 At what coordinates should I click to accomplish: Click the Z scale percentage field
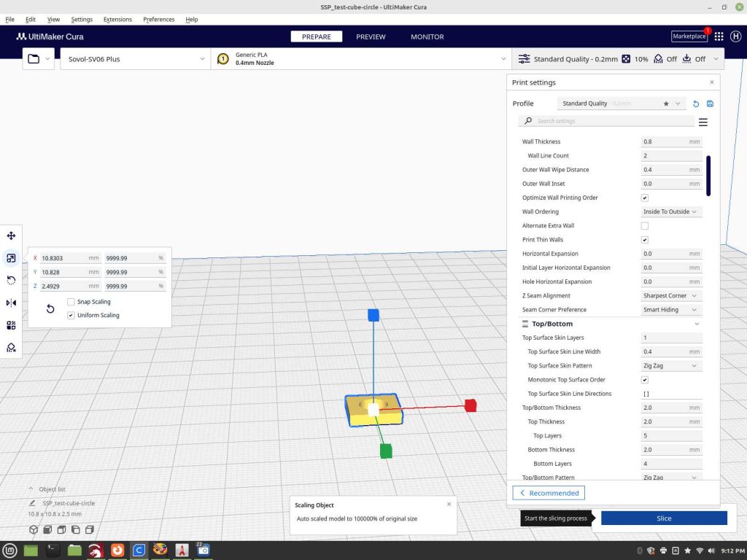pyautogui.click(x=135, y=286)
